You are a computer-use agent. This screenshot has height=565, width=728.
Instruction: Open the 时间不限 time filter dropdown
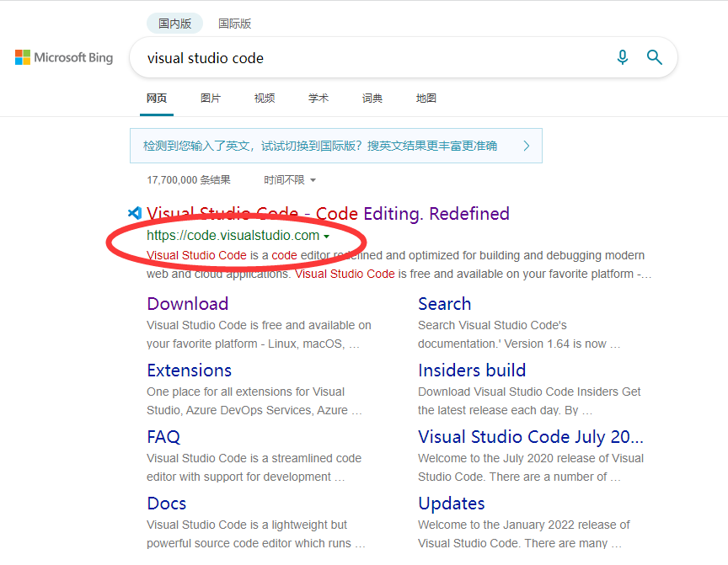coord(290,180)
